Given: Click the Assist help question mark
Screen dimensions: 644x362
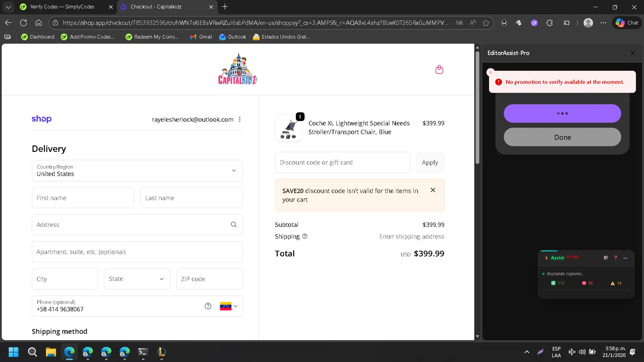Looking at the screenshot, I should 615,258.
